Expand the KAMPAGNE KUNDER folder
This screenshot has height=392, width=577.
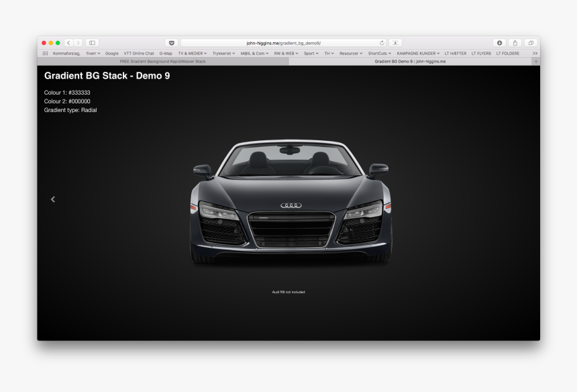pos(415,53)
